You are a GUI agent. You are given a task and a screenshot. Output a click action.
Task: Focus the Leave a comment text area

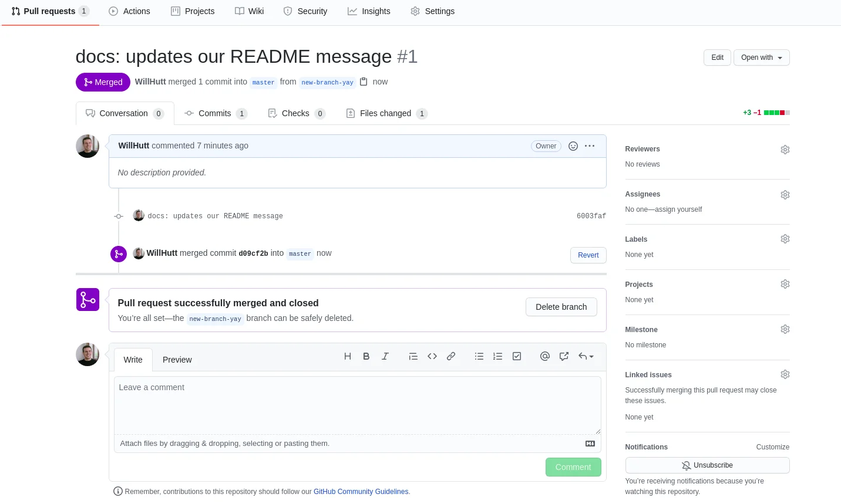point(357,405)
